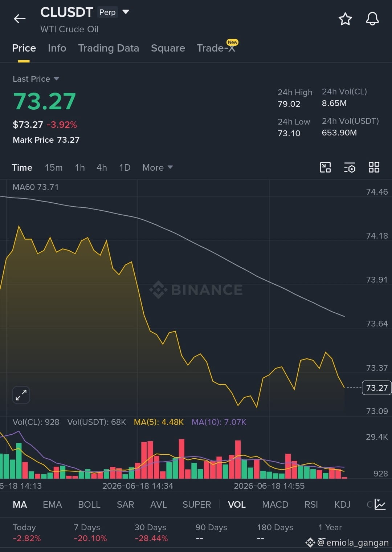Tap the Perp badge
Screen dimensions: 392x552
pos(107,12)
